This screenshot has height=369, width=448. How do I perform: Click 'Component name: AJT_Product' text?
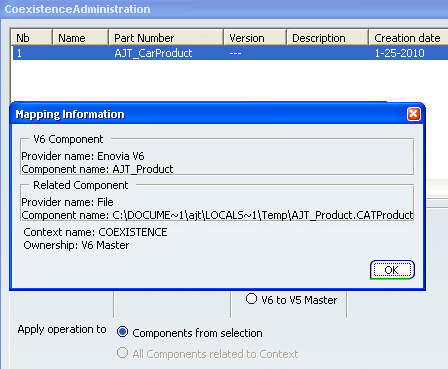pyautogui.click(x=97, y=169)
